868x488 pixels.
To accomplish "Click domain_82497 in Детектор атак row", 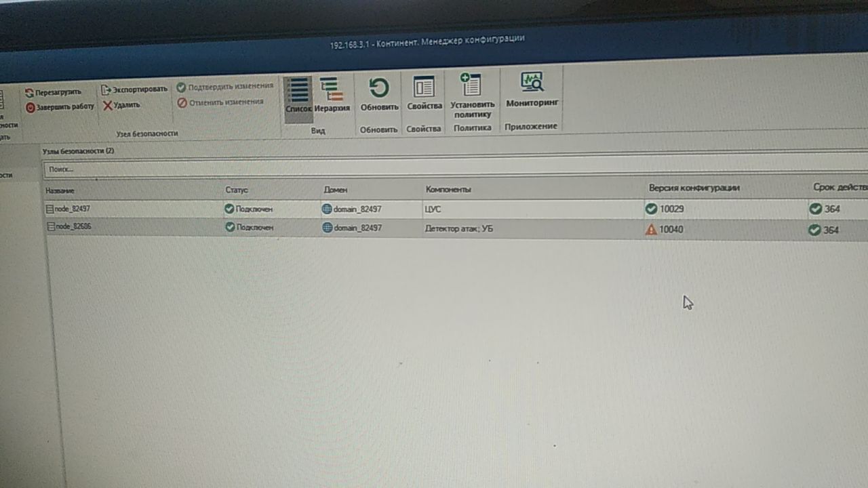I will pyautogui.click(x=352, y=228).
